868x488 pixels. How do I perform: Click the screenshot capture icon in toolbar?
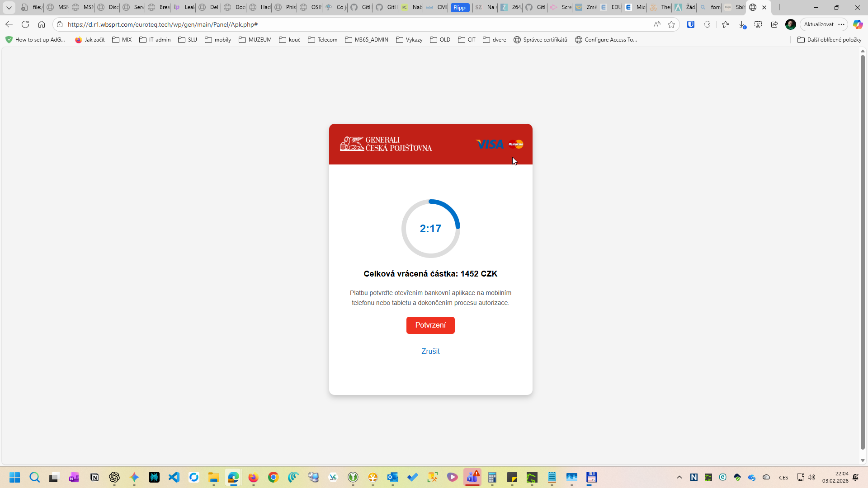pos(758,24)
